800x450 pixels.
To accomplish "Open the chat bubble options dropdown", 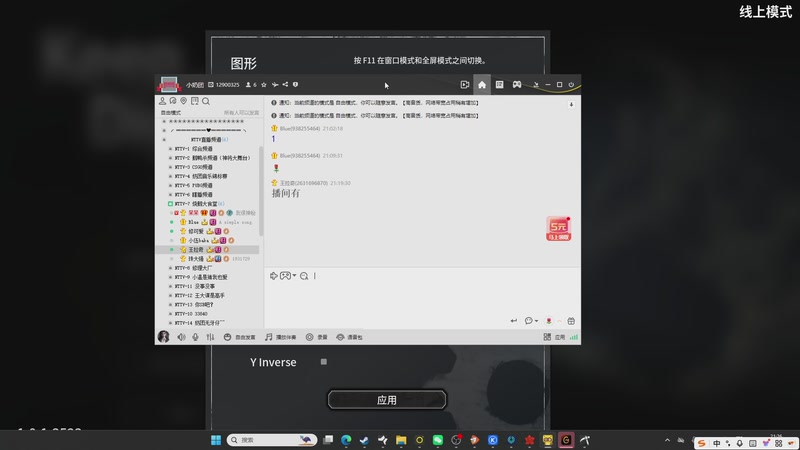I will (531, 321).
